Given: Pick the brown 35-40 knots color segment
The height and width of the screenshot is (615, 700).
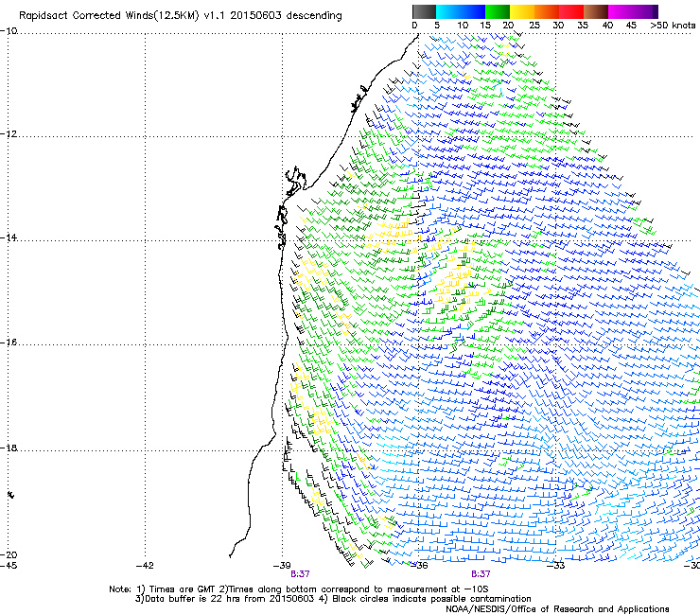Looking at the screenshot, I should pos(596,11).
